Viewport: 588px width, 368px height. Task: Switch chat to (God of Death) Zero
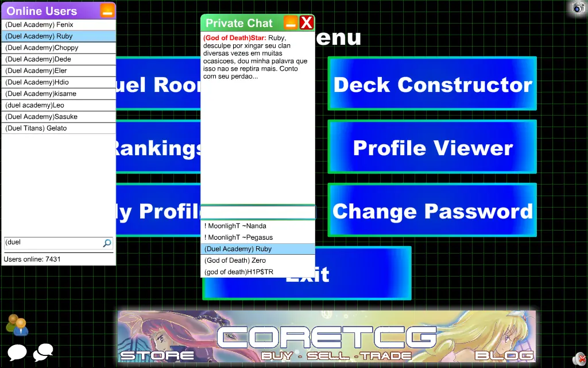coord(258,260)
